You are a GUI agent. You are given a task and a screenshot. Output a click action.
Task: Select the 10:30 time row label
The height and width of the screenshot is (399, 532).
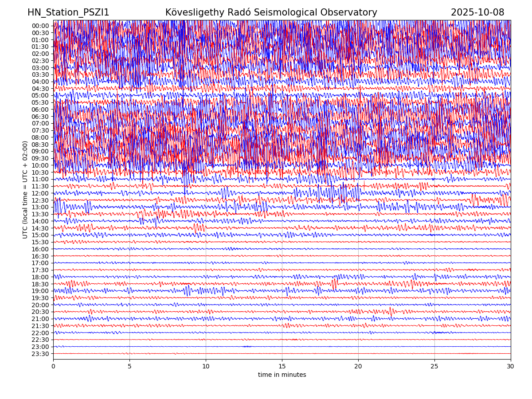tap(40, 172)
